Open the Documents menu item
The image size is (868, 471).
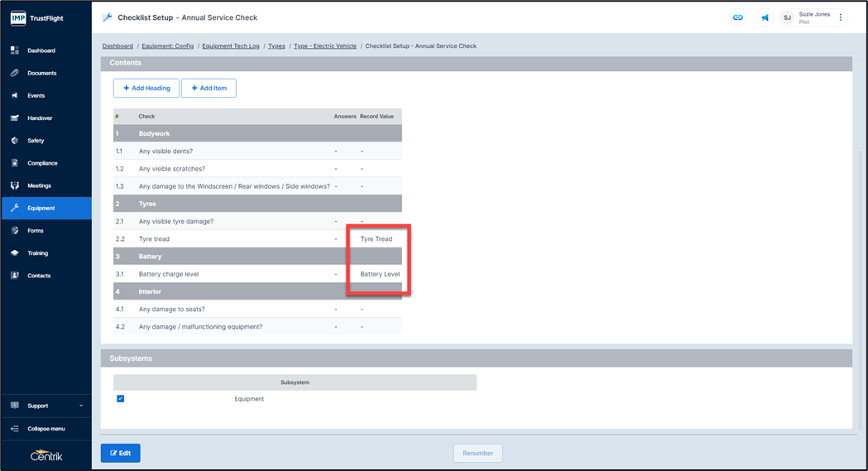pos(46,73)
